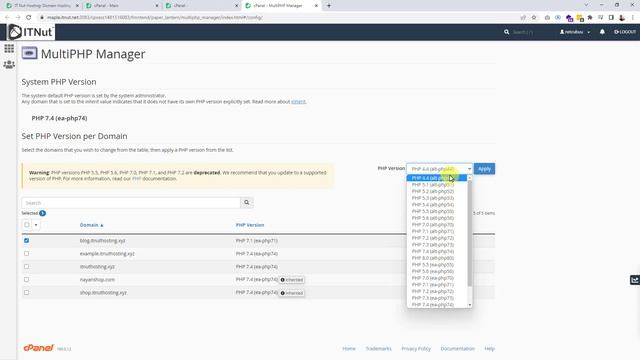Choose PHP 5.4 (alt-php54) option
The width and height of the screenshot is (640, 360).
[437, 204]
